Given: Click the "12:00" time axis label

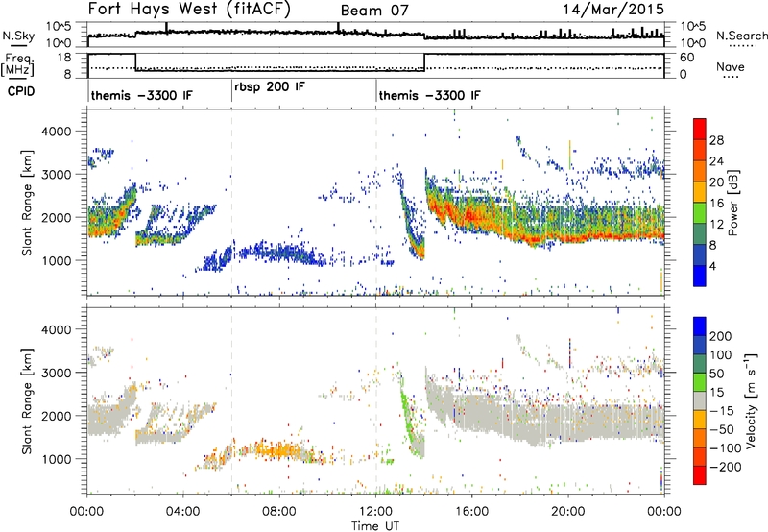Looking at the screenshot, I should (375, 512).
